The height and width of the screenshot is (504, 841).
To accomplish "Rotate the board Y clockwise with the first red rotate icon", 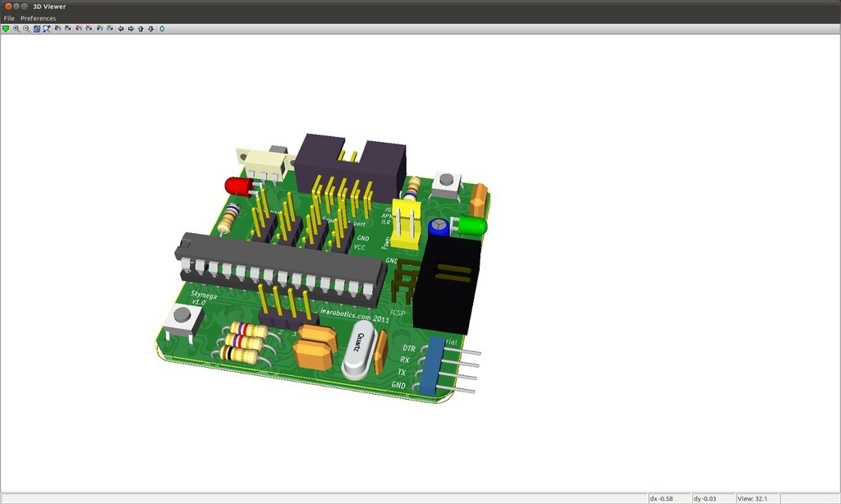I will pyautogui.click(x=79, y=29).
